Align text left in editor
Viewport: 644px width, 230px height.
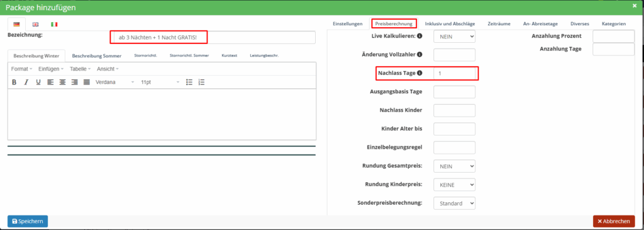tap(50, 83)
